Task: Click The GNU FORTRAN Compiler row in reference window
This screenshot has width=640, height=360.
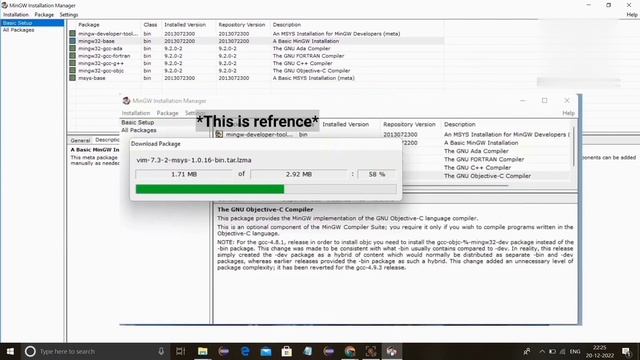Action: 484,160
